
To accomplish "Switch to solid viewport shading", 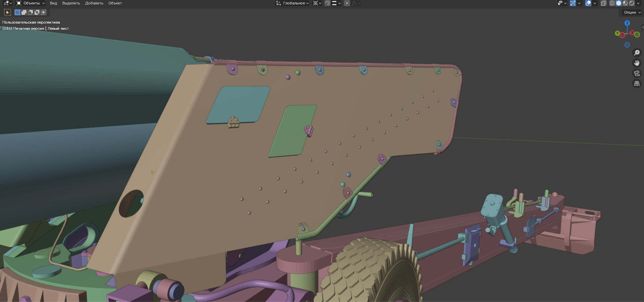I will (x=619, y=3).
